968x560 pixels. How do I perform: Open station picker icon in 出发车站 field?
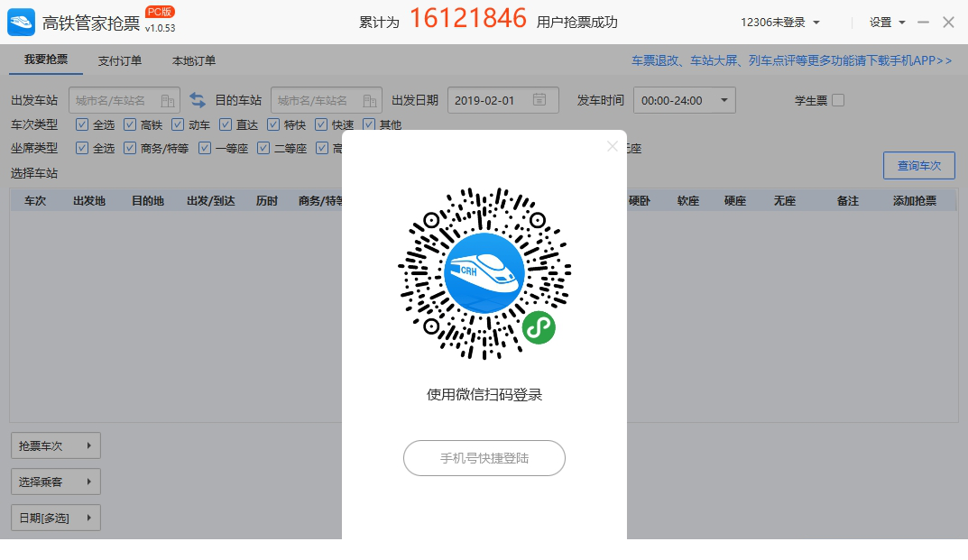pos(167,101)
